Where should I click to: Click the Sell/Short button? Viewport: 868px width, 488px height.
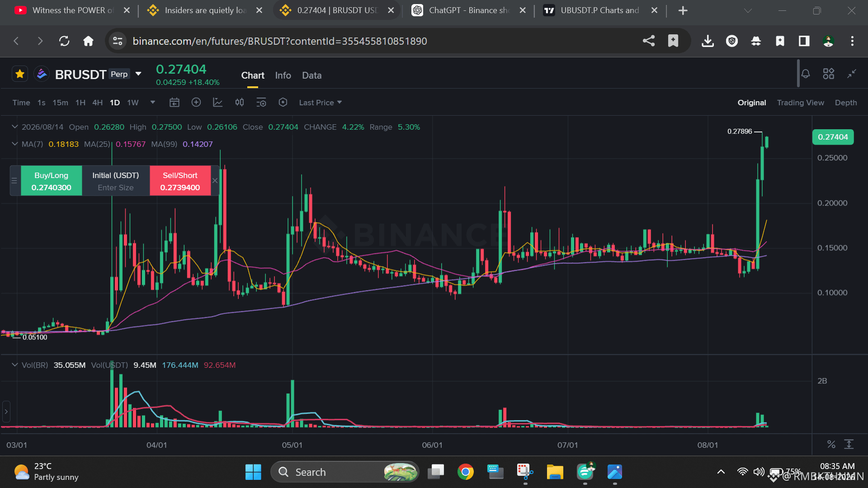pyautogui.click(x=180, y=181)
